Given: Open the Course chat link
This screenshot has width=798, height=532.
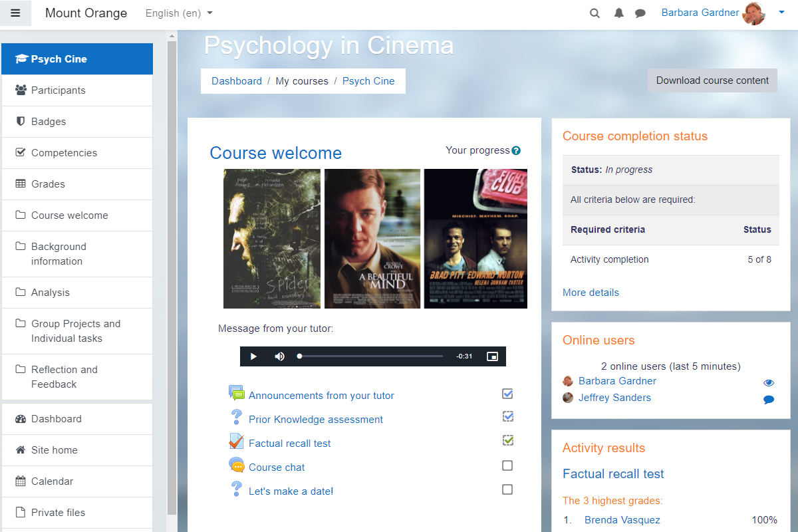Looking at the screenshot, I should pos(277,467).
